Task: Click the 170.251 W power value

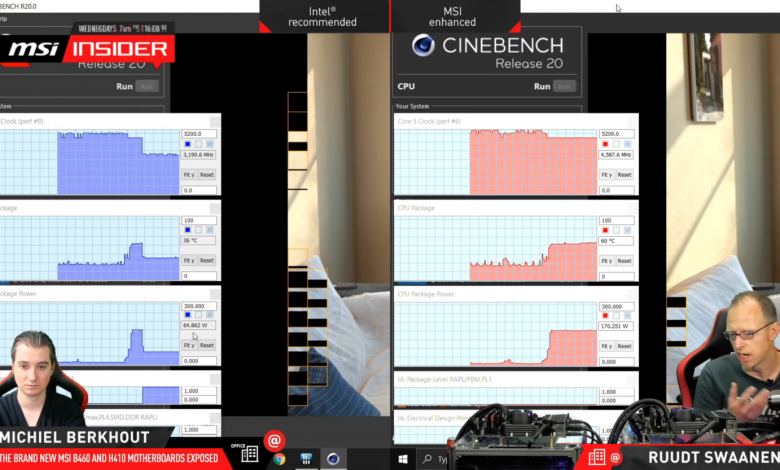Action: pos(616,326)
